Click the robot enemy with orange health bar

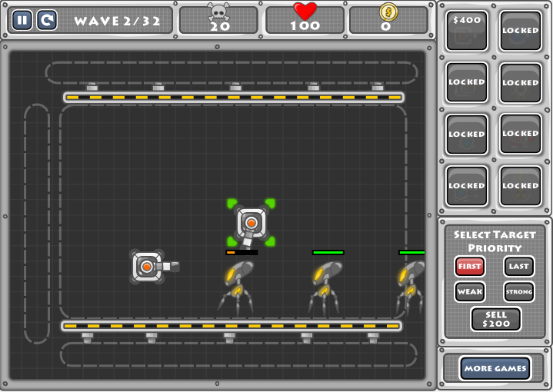[237, 286]
